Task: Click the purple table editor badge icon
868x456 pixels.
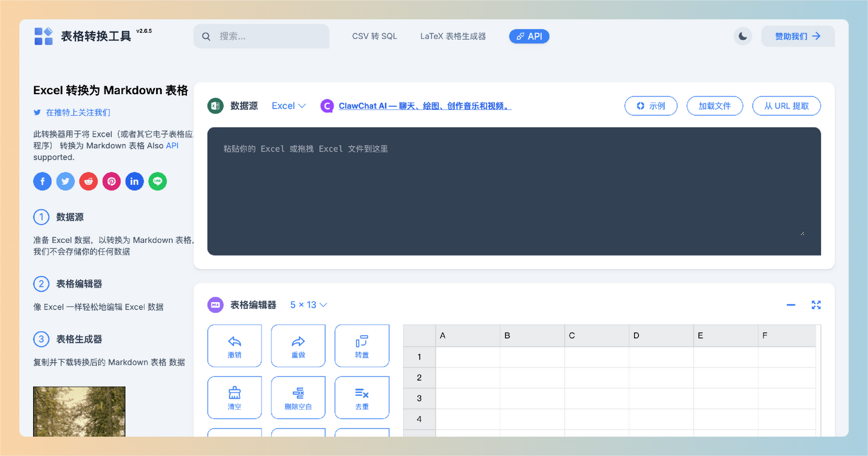Action: click(x=215, y=305)
